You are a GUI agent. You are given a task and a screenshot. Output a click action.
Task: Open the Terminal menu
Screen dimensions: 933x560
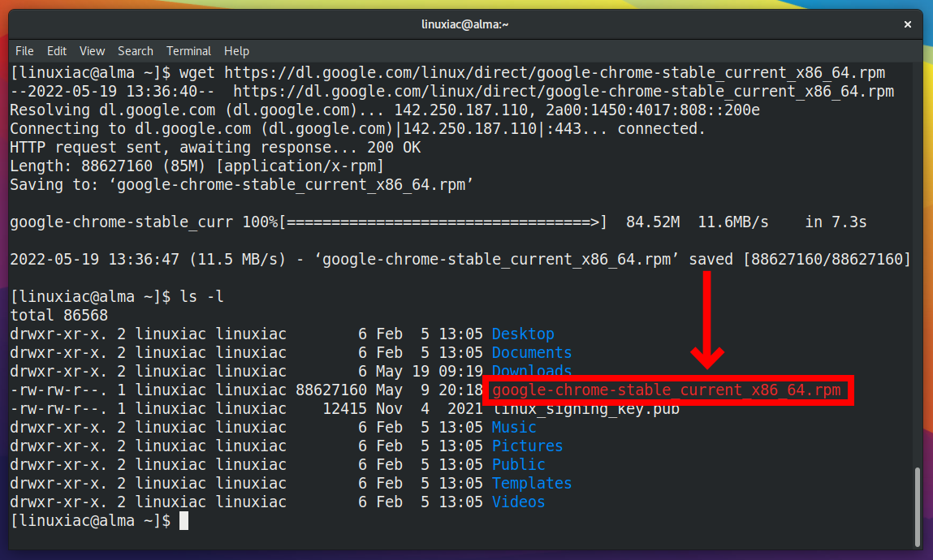click(188, 51)
